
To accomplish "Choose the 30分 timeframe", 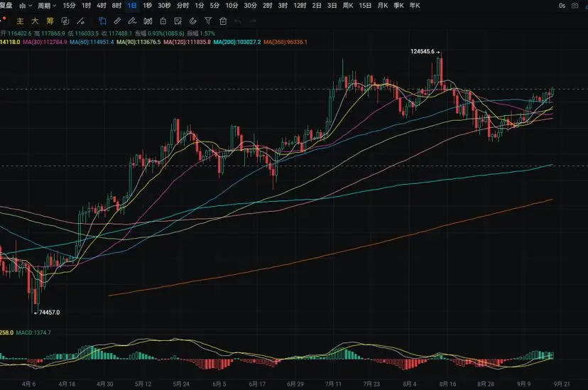I will 250,6.
